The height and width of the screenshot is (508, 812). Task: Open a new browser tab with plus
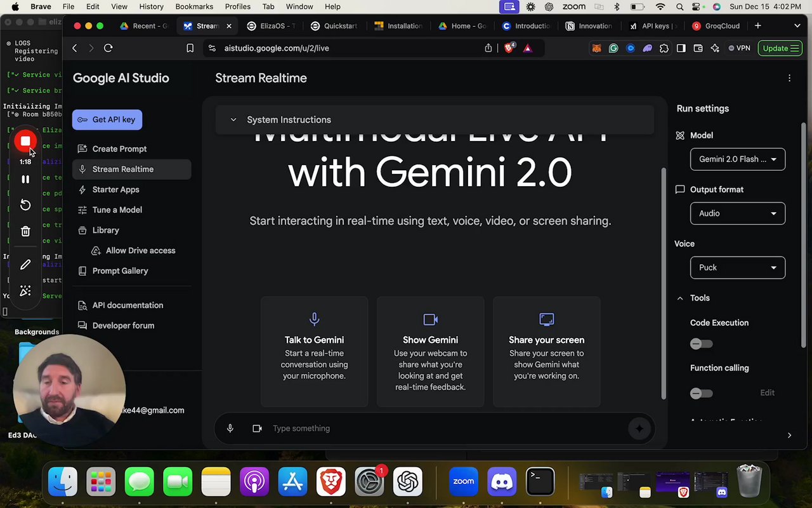[x=757, y=26]
